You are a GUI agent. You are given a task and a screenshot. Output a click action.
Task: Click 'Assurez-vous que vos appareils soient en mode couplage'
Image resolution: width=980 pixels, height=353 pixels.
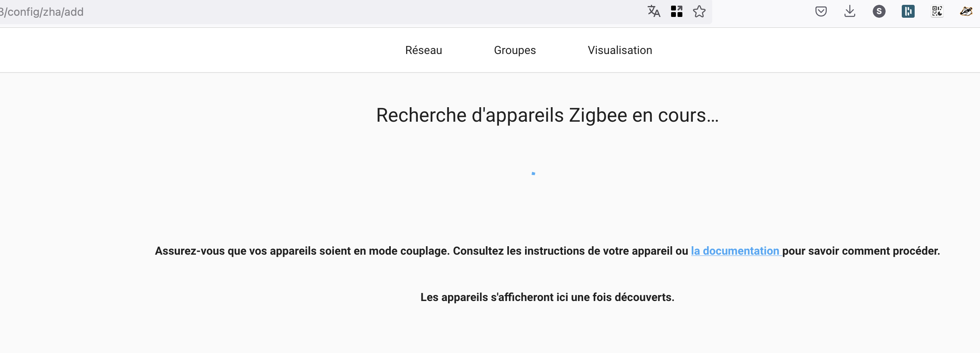click(x=302, y=251)
